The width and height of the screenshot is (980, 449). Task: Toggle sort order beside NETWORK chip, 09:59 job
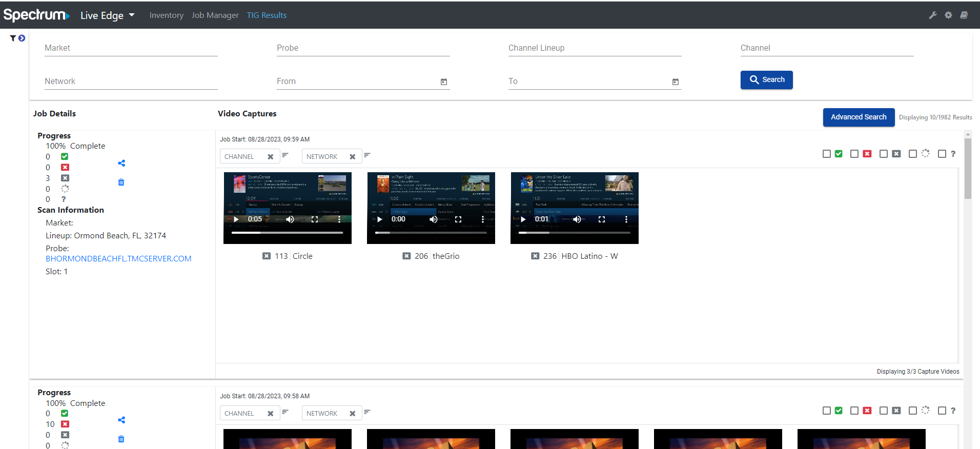point(367,155)
